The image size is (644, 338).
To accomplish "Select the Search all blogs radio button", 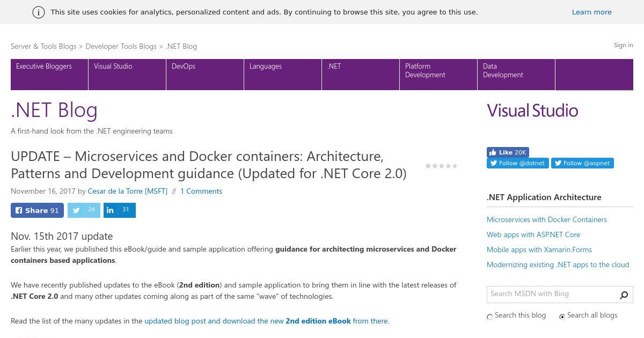I will click(x=562, y=317).
